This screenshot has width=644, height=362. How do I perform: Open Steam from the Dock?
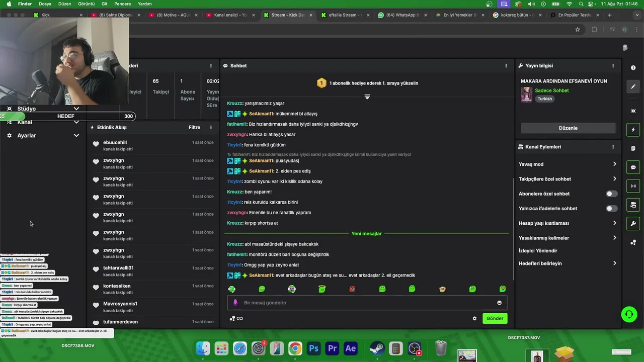(377, 348)
